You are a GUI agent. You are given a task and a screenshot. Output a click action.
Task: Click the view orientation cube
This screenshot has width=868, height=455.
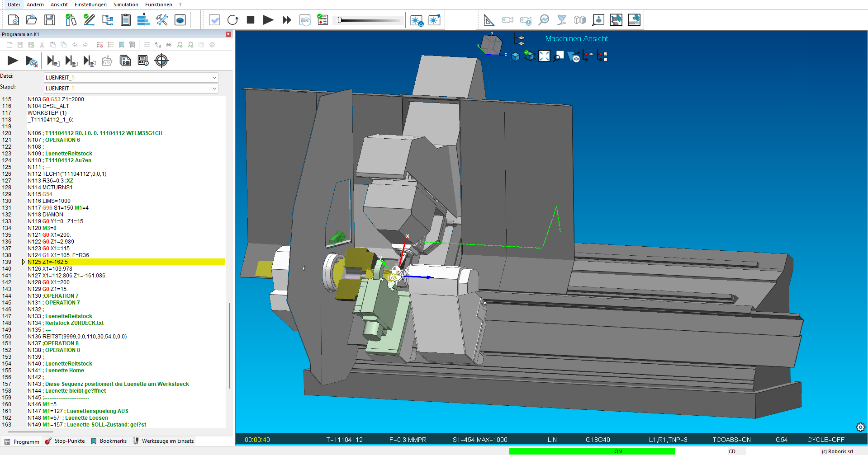tap(491, 44)
